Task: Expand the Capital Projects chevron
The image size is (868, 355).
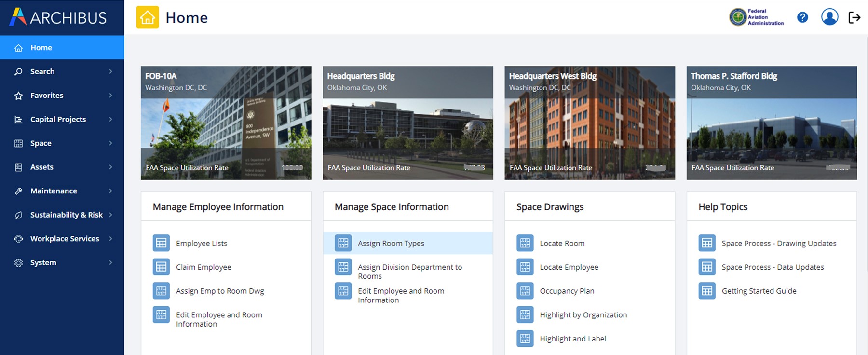Action: (110, 119)
